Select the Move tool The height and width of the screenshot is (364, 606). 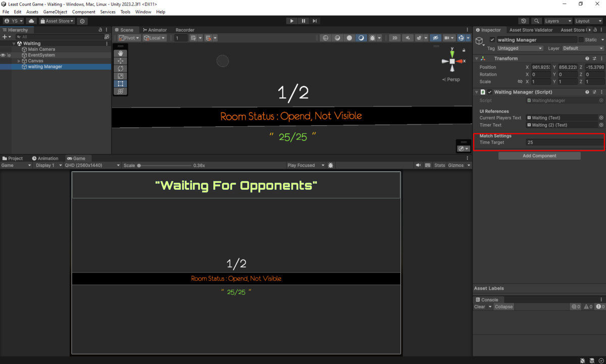120,60
